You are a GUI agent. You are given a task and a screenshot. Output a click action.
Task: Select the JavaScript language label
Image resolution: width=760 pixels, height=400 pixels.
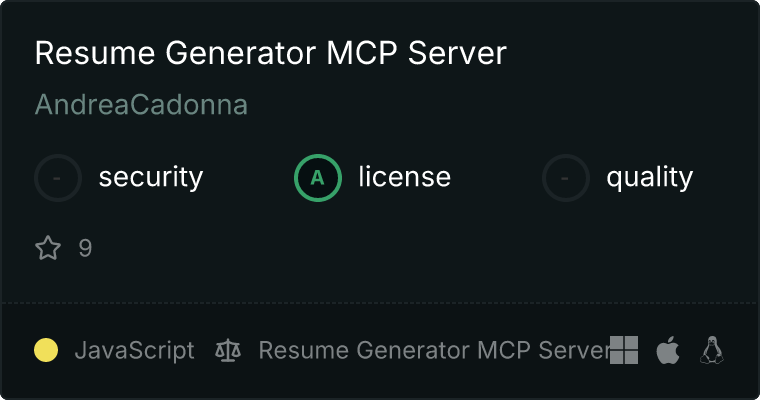134,351
